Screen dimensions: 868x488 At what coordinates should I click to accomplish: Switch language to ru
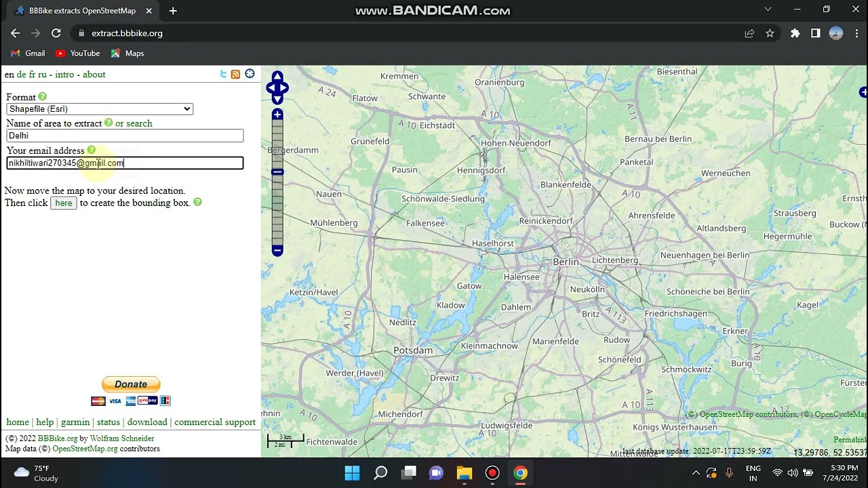43,75
